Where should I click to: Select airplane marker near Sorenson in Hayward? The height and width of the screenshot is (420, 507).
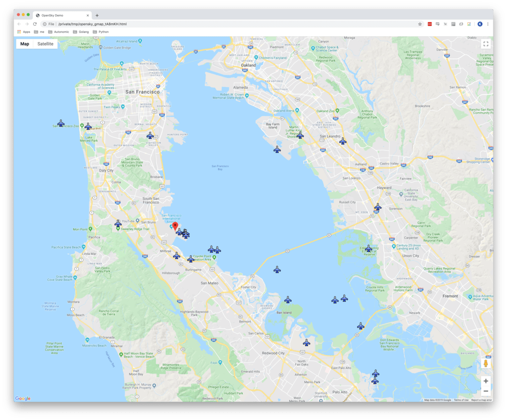[378, 206]
